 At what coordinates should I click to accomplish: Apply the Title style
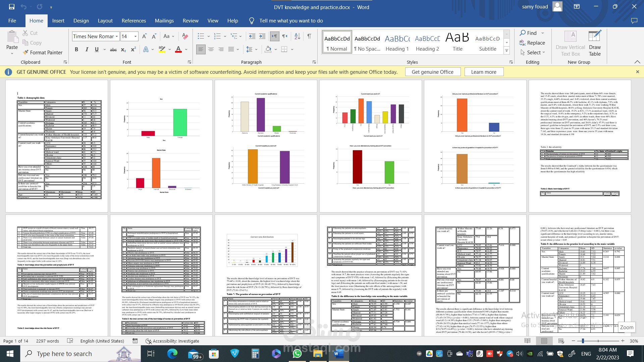coord(458,43)
